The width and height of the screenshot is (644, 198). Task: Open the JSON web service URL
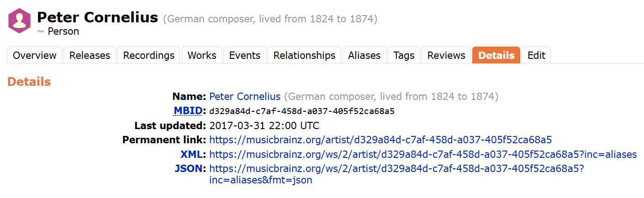pyautogui.click(x=396, y=169)
